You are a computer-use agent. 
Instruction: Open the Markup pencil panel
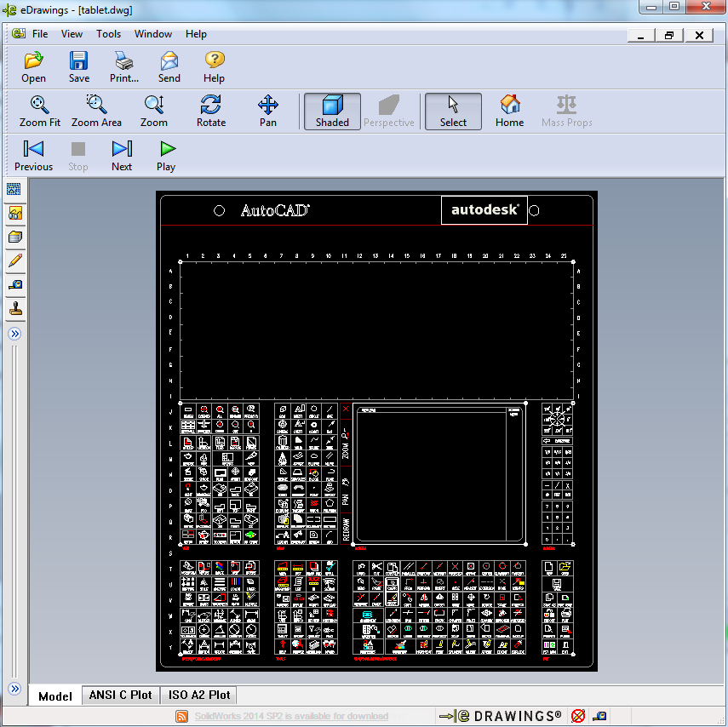point(14,261)
